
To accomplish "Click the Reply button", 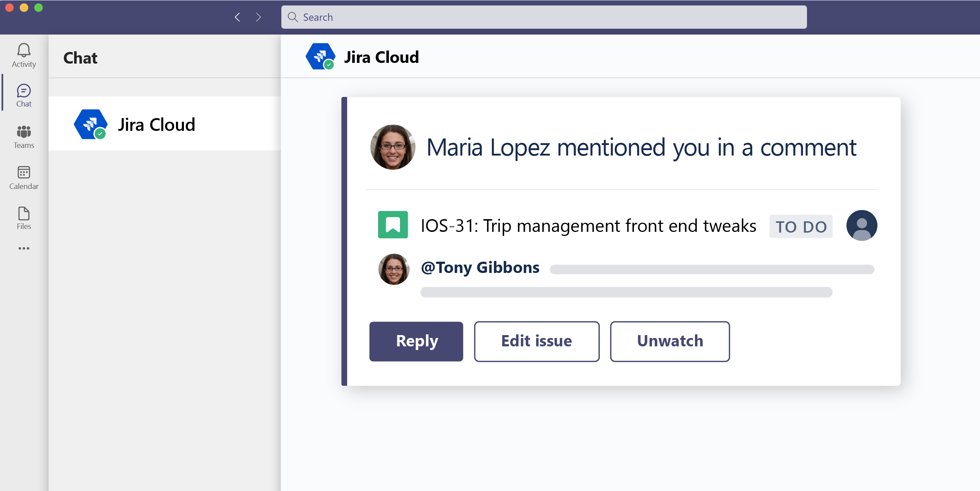I will [x=417, y=341].
